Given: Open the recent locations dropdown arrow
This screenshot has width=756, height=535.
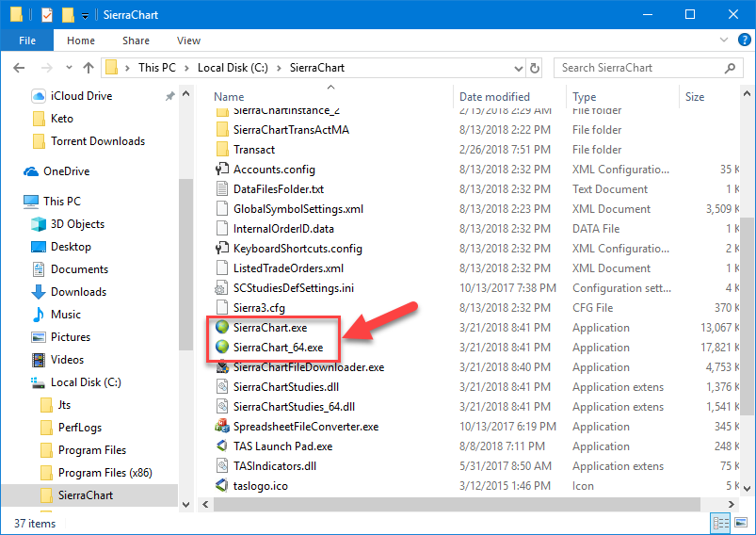Looking at the screenshot, I should [x=69, y=68].
